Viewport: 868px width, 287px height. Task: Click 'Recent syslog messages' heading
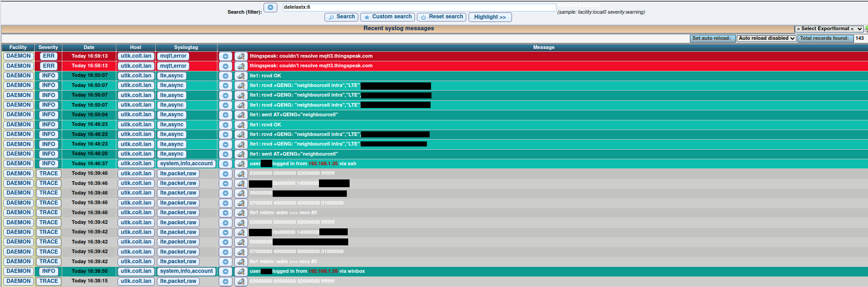pyautogui.click(x=399, y=28)
